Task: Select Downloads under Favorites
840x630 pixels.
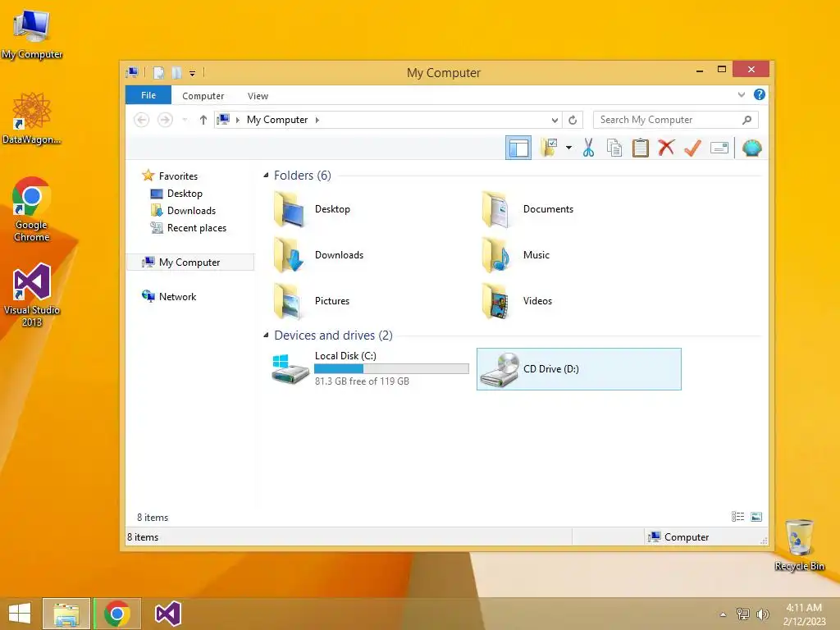Action: (x=191, y=211)
